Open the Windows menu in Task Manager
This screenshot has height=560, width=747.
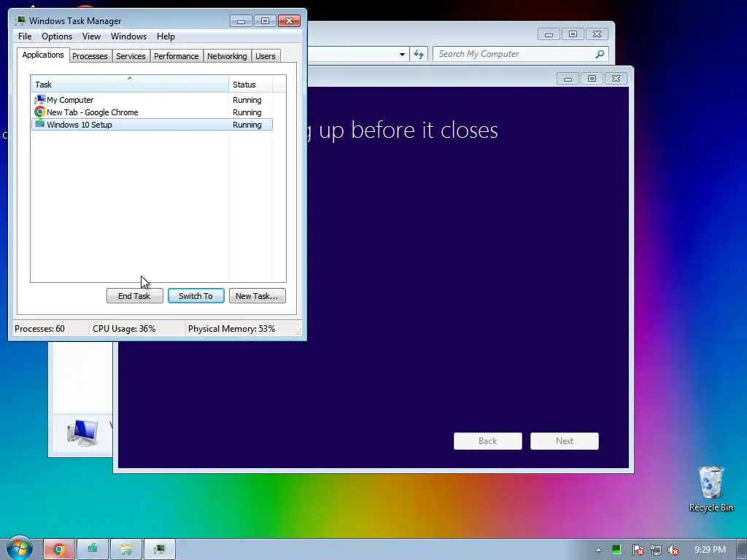point(128,36)
